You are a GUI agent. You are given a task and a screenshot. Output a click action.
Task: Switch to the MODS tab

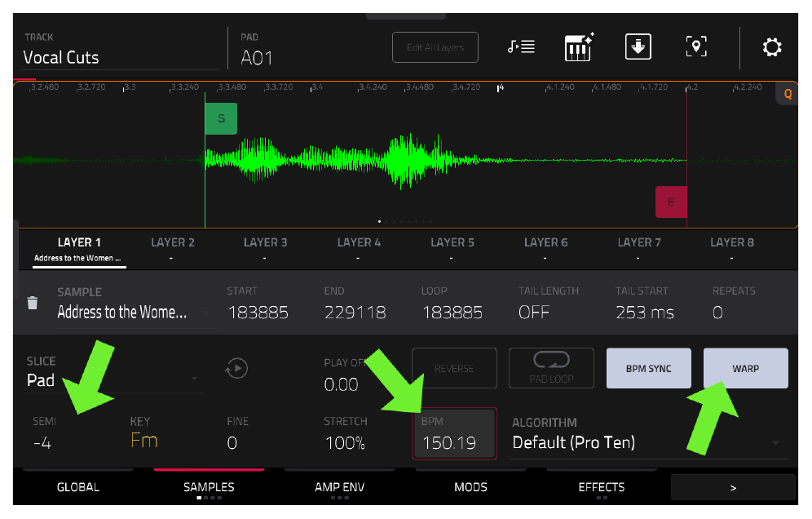(x=470, y=487)
